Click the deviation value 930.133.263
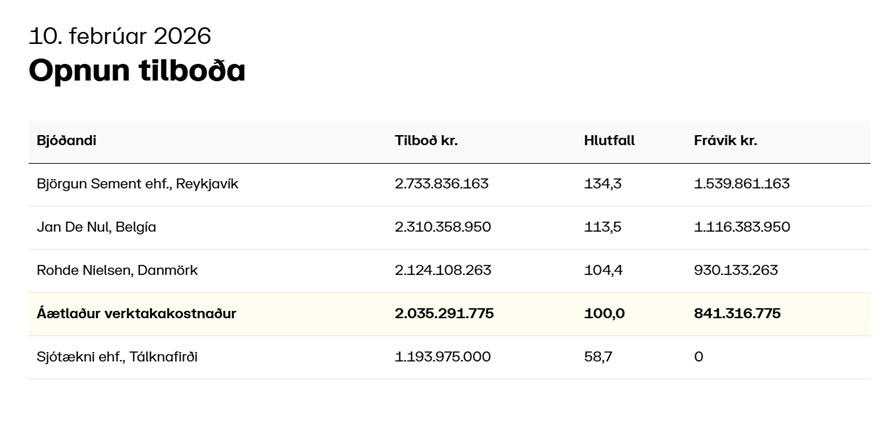The image size is (890, 446). pos(736,270)
